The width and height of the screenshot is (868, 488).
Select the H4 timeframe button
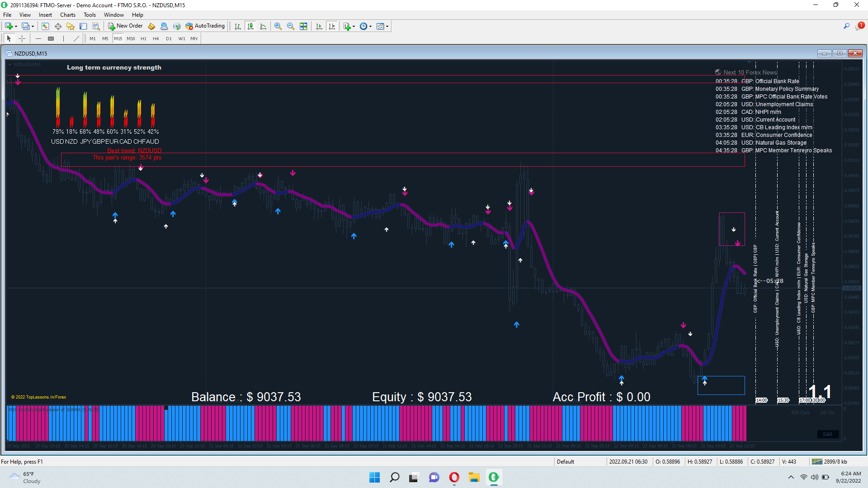tap(156, 38)
